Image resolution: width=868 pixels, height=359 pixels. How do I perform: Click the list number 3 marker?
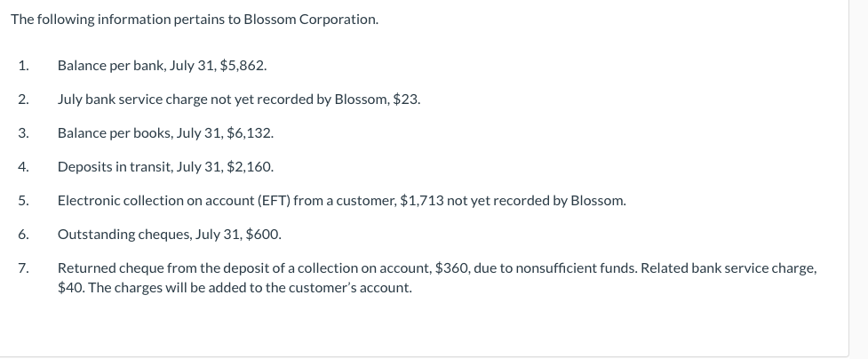(x=23, y=133)
